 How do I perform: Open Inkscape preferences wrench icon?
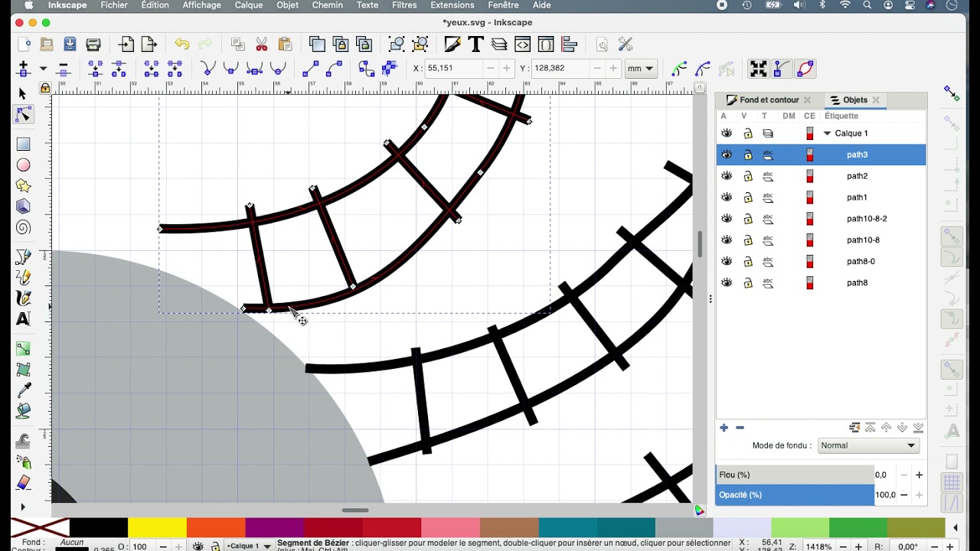pos(626,44)
